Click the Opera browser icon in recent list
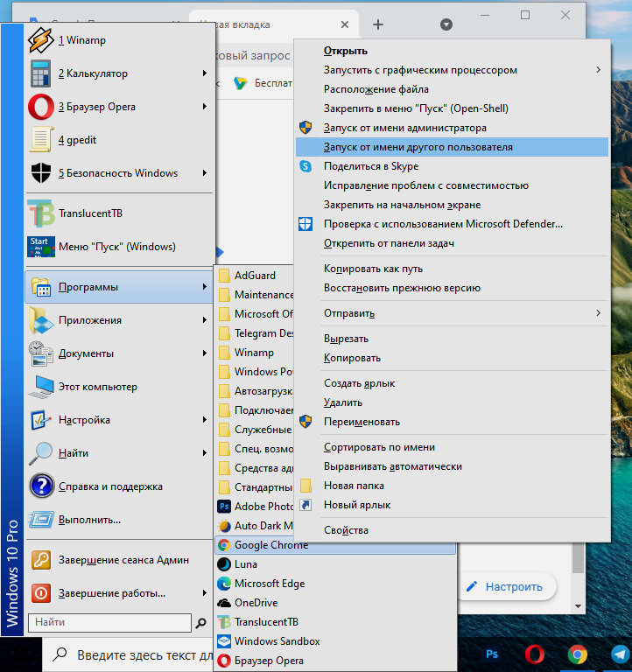The image size is (632, 672). click(x=41, y=107)
